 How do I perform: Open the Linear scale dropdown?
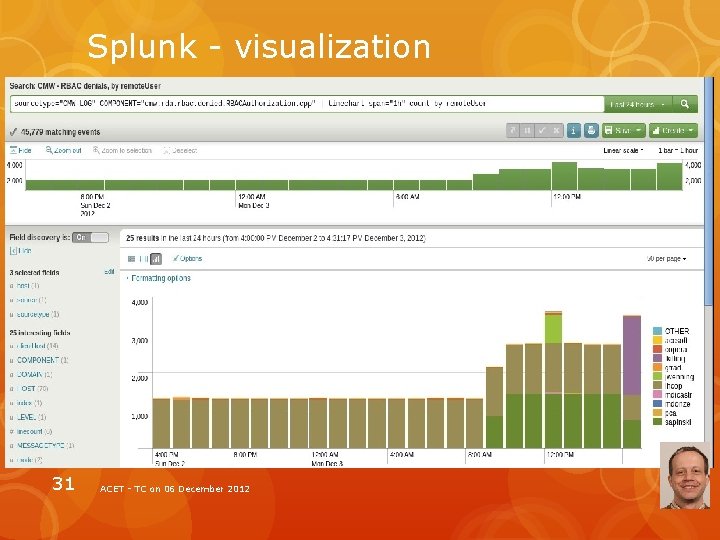point(623,151)
